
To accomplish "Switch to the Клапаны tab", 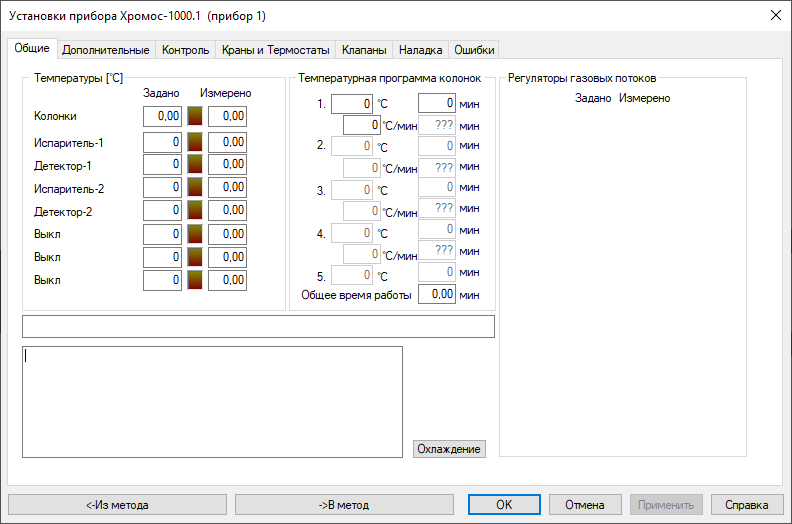I will pos(364,50).
